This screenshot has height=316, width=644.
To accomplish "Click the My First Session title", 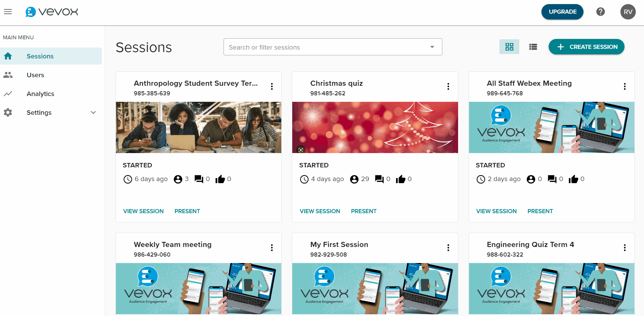I will coord(339,245).
